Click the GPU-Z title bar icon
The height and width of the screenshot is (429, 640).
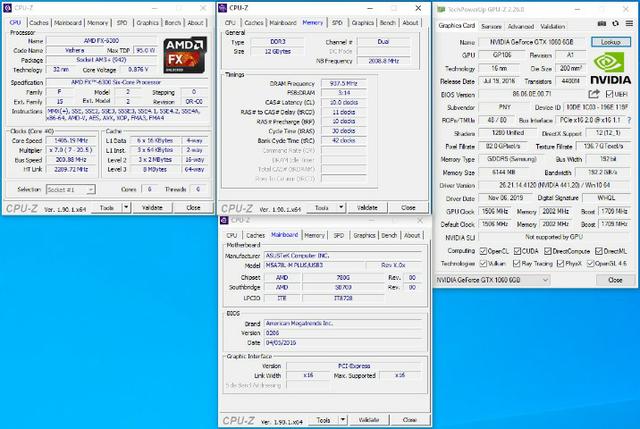[x=441, y=9]
